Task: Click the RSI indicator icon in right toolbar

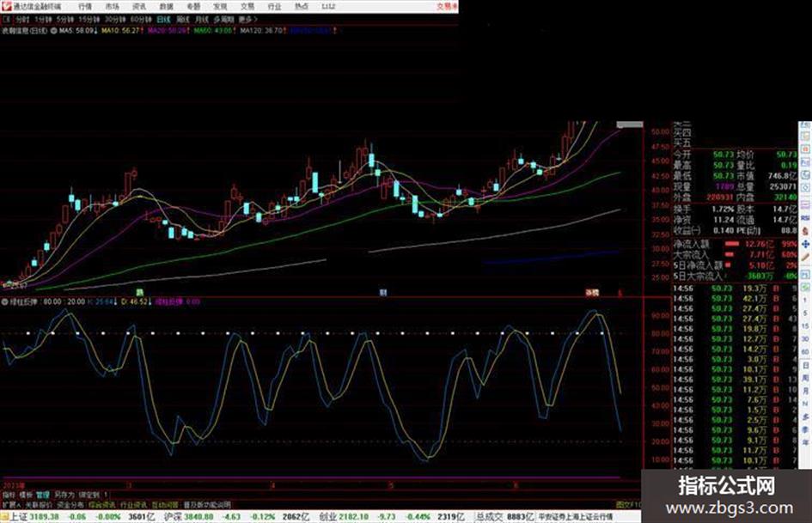Action: click(805, 218)
